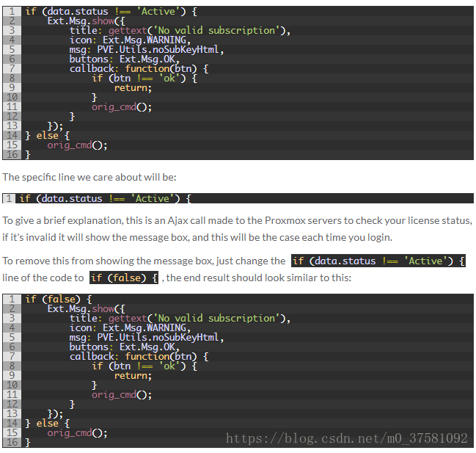Click 'return;' in the if (false) code block

[133, 375]
